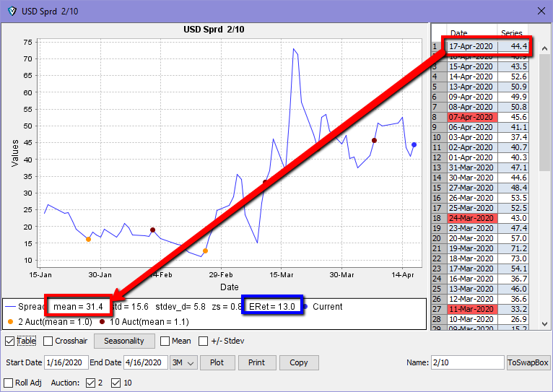The image size is (553, 392).
Task: Select the 26-Mar-2020 date cell
Action: [472, 198]
